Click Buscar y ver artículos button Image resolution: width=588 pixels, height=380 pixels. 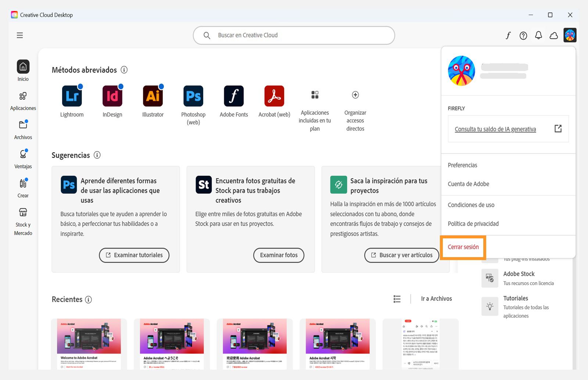pyautogui.click(x=402, y=255)
